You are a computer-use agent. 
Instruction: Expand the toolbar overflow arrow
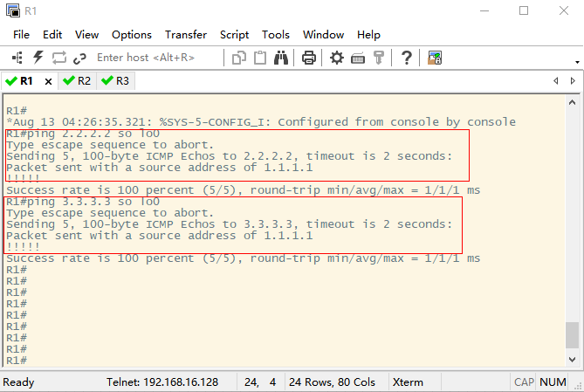pos(577,62)
